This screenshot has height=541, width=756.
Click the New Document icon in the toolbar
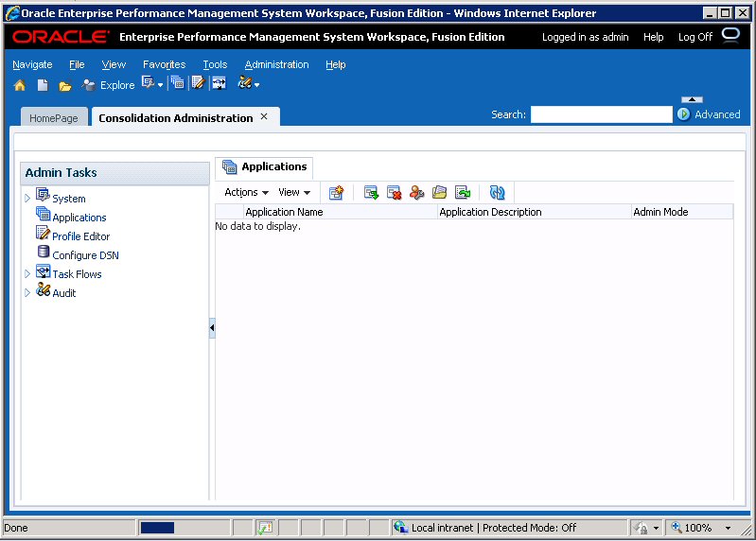click(x=43, y=85)
